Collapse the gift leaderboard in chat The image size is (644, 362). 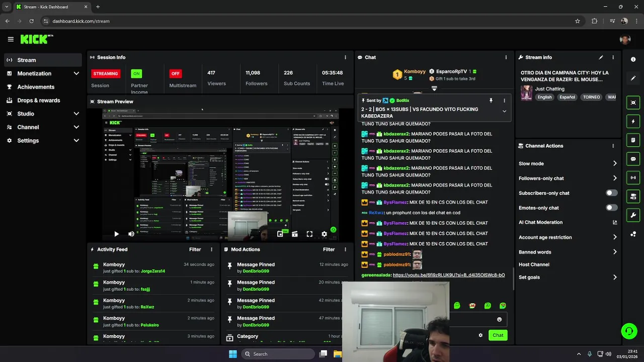coord(434,88)
